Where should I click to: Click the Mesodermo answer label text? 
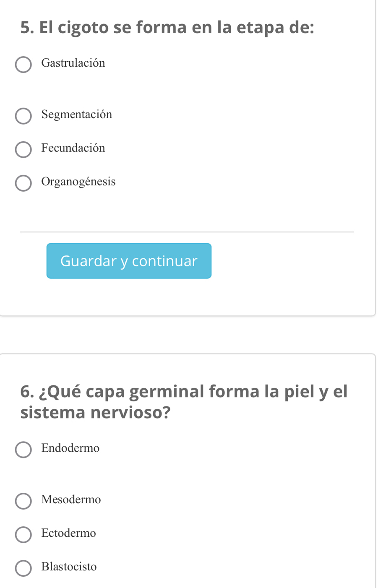71,500
